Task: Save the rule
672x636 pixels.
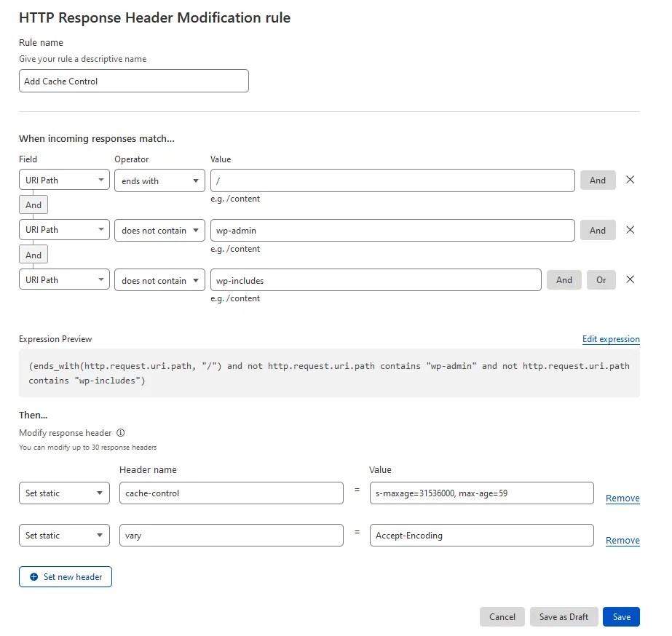Action: [x=621, y=616]
